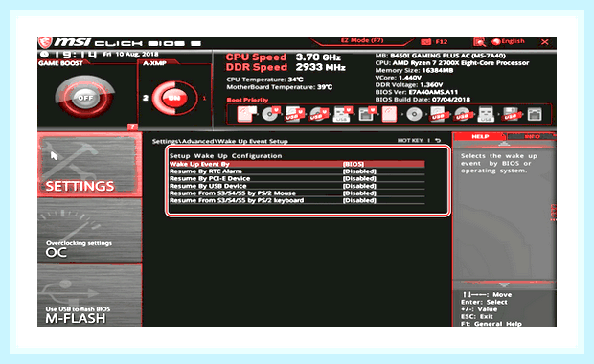Click the Setup Wake Up Configuration heading
Viewport: 594px width, 364px height.
coord(225,156)
